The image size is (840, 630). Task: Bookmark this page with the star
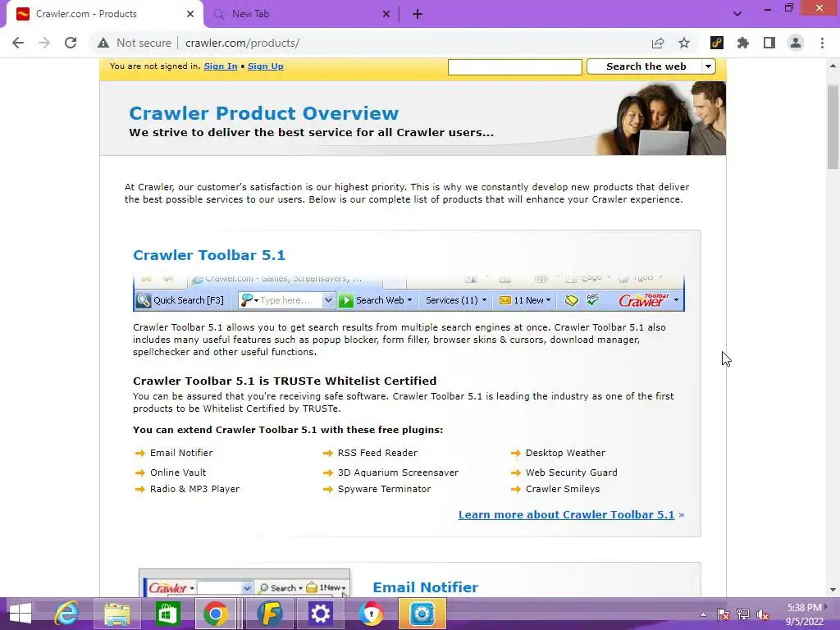pyautogui.click(x=684, y=43)
